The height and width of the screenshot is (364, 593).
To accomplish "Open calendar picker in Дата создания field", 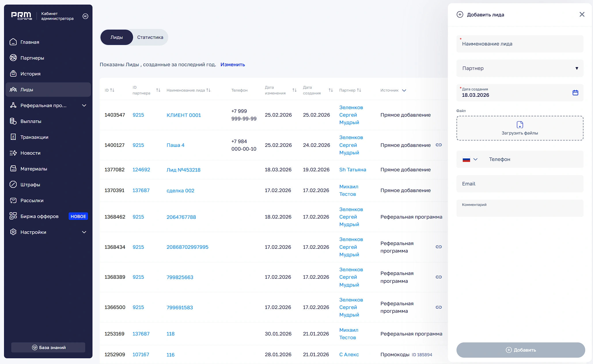I will tap(575, 93).
